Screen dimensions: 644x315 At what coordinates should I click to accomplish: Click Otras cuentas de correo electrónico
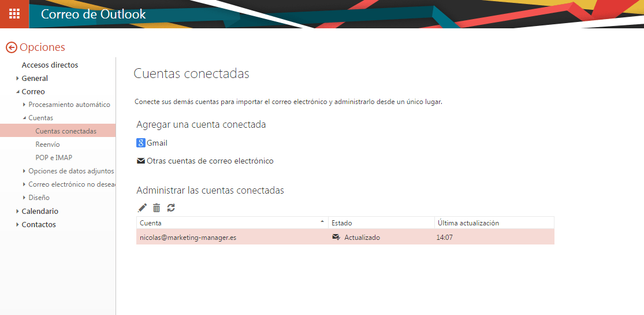pyautogui.click(x=210, y=161)
